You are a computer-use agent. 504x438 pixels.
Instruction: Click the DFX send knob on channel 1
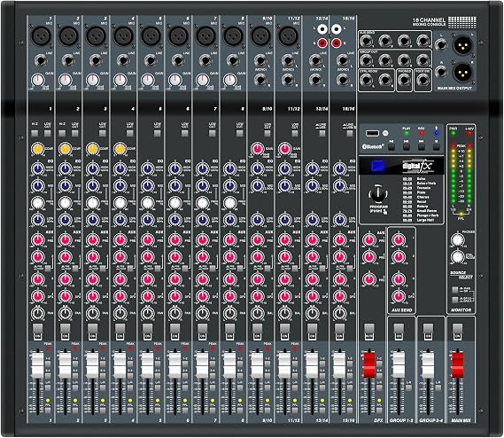[37, 296]
